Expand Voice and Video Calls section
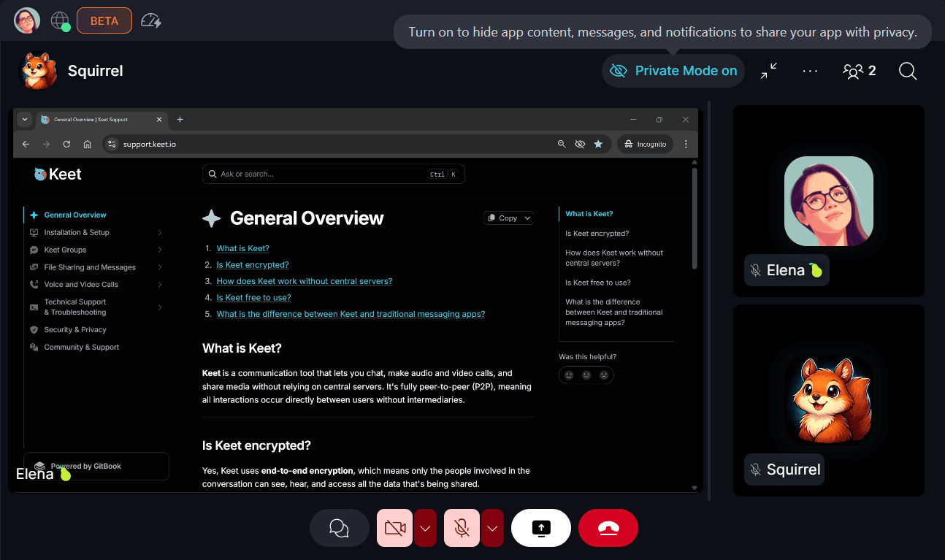 pos(160,285)
